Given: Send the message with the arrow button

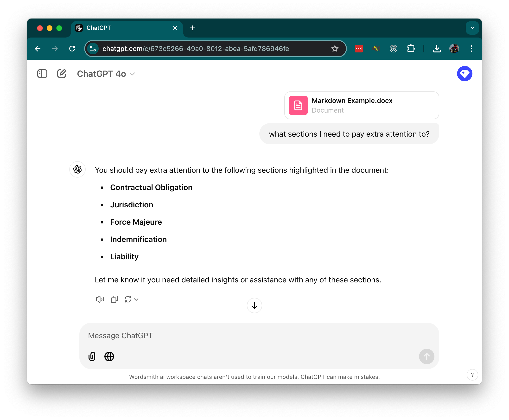Looking at the screenshot, I should (426, 356).
